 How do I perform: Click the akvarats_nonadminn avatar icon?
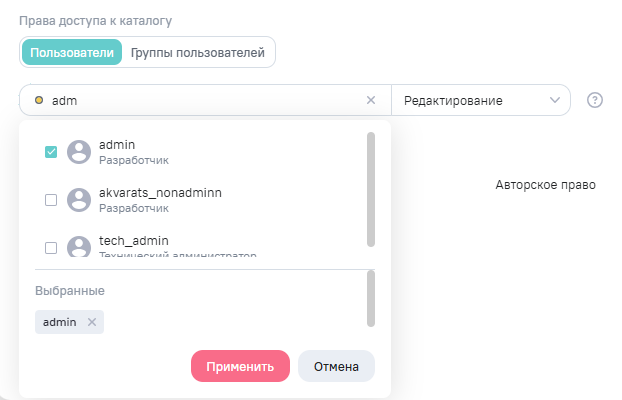(x=79, y=200)
